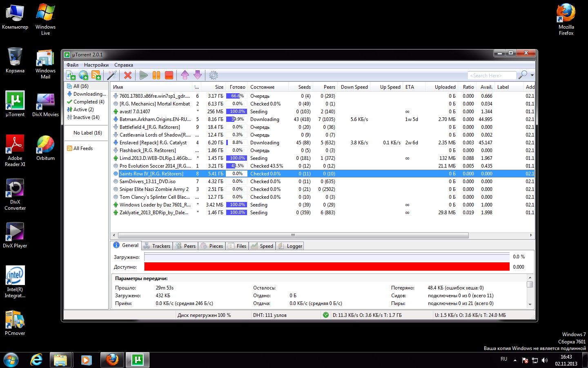
Task: Sort by ETA column header
Action: [414, 87]
